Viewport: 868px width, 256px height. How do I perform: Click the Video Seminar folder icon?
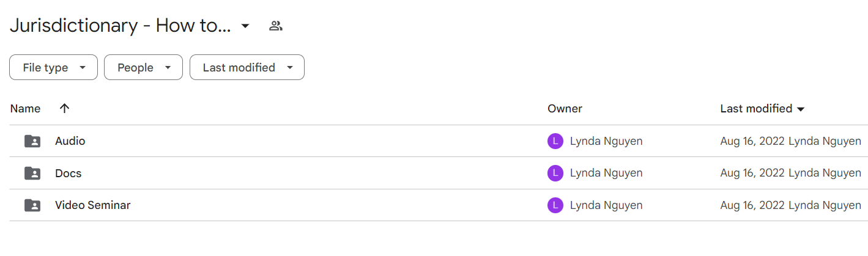32,205
